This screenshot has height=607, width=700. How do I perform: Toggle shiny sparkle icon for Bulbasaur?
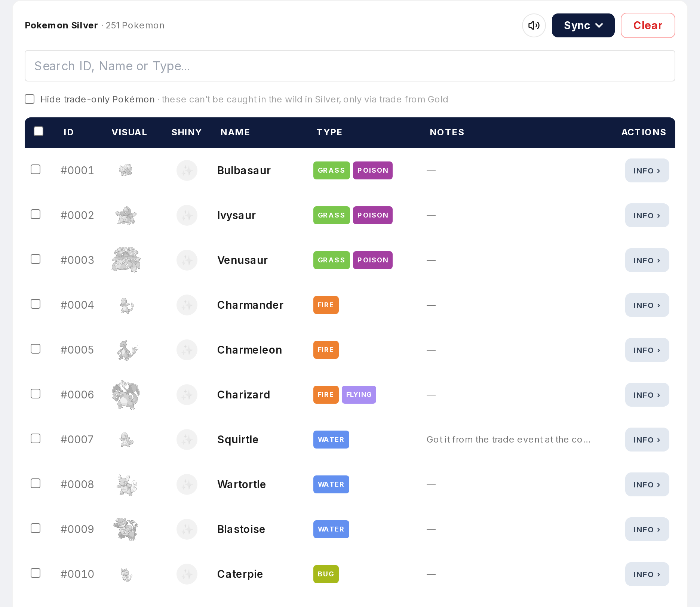(x=187, y=170)
